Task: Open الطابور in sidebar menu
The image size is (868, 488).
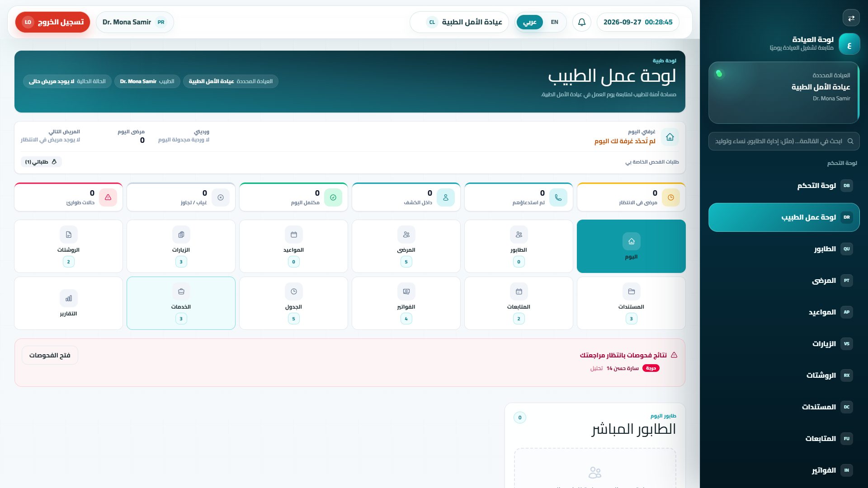Action: pos(784,249)
